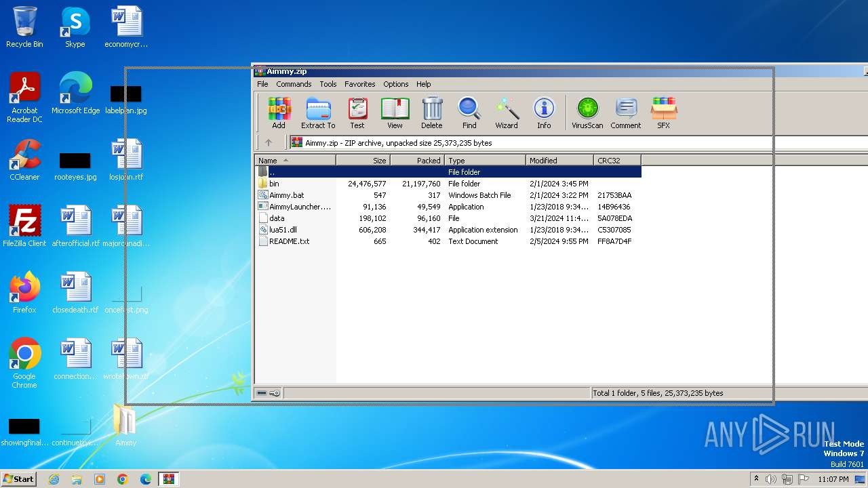Sort by the Type column header
The height and width of the screenshot is (488, 868).
point(486,161)
